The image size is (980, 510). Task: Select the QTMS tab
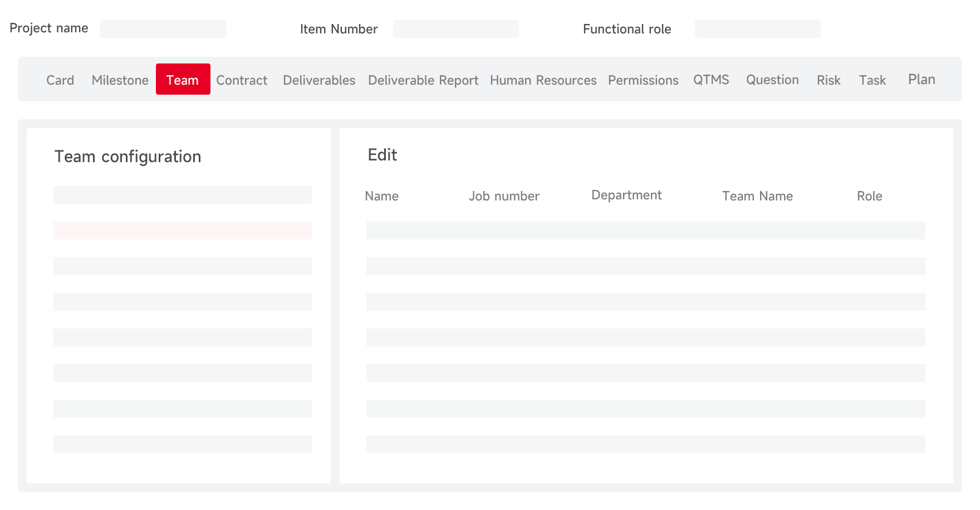pos(711,80)
